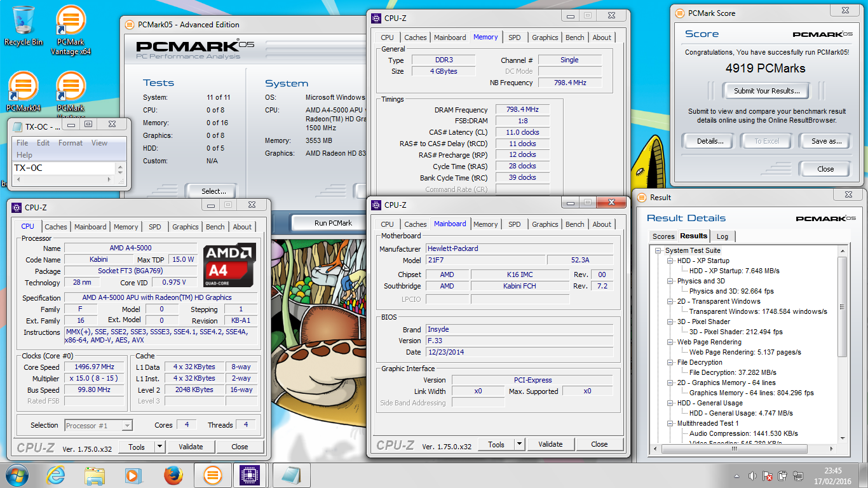Click Submit Your Results button
The image size is (868, 488).
[x=766, y=91]
